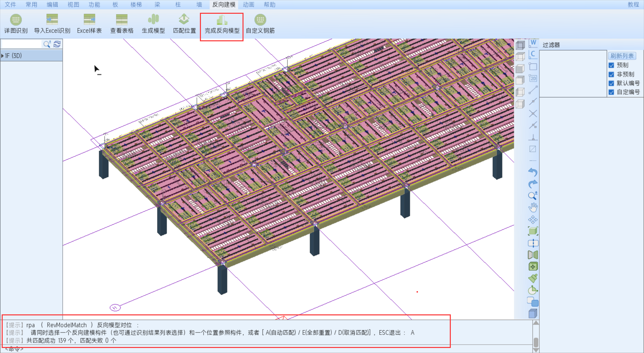
Task: Click the undo arrow in side toolbar
Action: [533, 172]
